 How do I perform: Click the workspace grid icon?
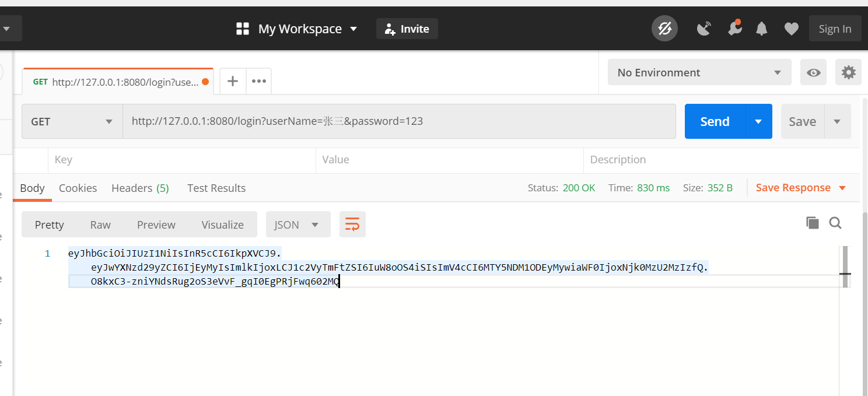click(243, 29)
